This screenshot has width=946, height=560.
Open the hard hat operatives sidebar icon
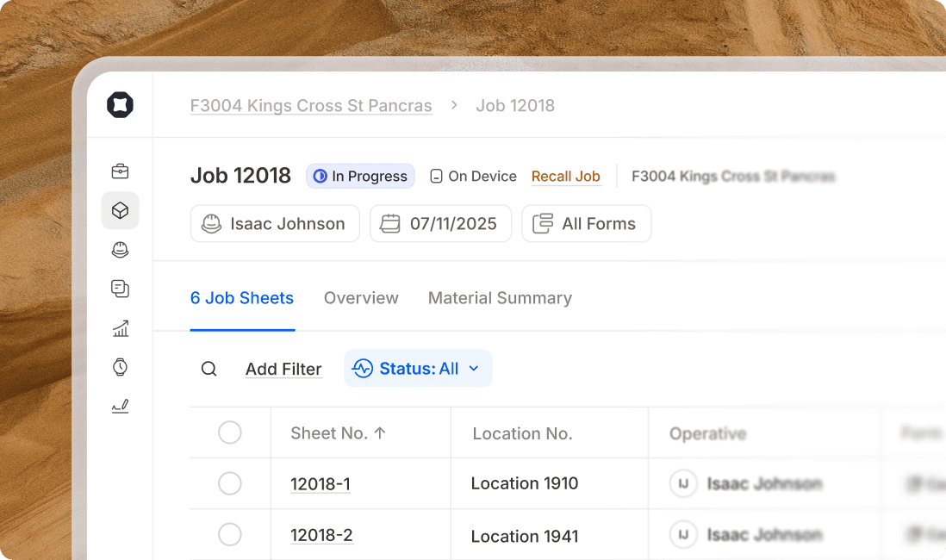120,249
